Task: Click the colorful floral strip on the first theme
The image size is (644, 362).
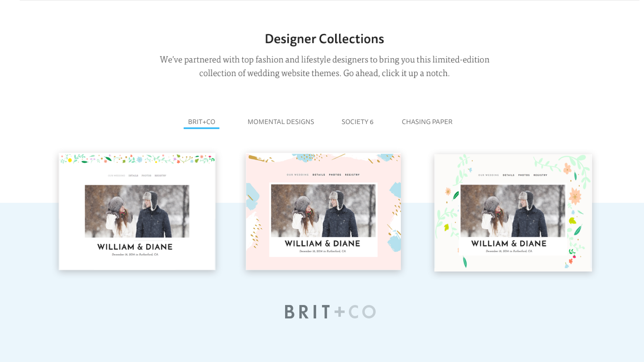Action: point(137,159)
